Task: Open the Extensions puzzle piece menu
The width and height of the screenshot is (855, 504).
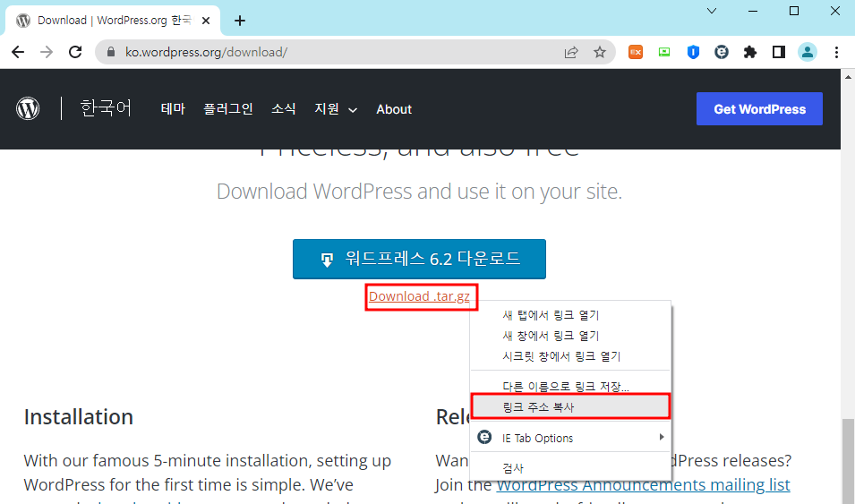Action: click(750, 52)
